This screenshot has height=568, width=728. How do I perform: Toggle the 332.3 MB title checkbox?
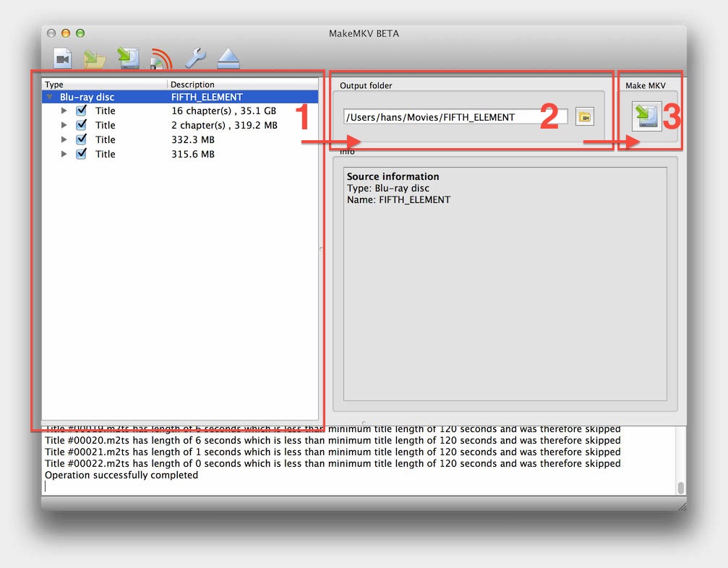click(x=81, y=139)
